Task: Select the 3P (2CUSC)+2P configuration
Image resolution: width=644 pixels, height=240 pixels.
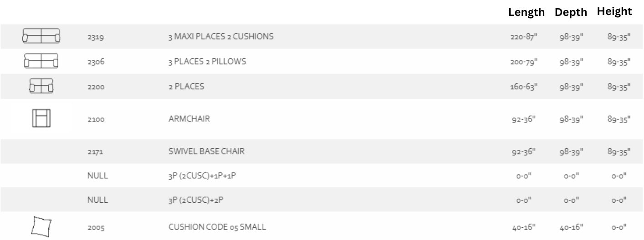Action: [195, 200]
